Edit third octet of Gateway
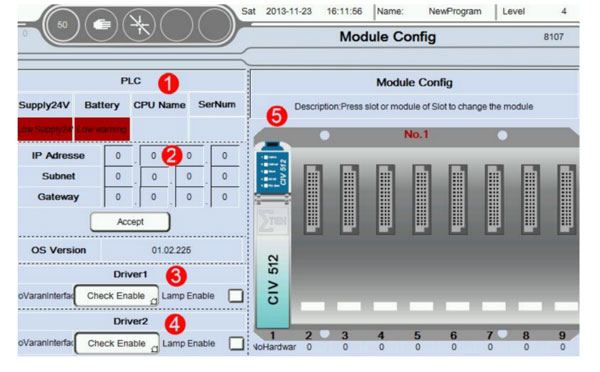The height and width of the screenshot is (372, 600). pos(189,197)
